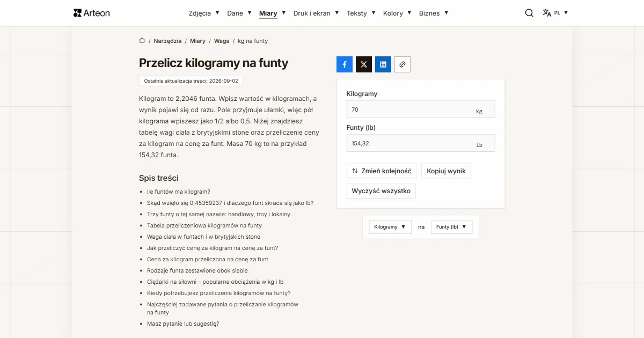Share the page on Facebook

click(345, 64)
